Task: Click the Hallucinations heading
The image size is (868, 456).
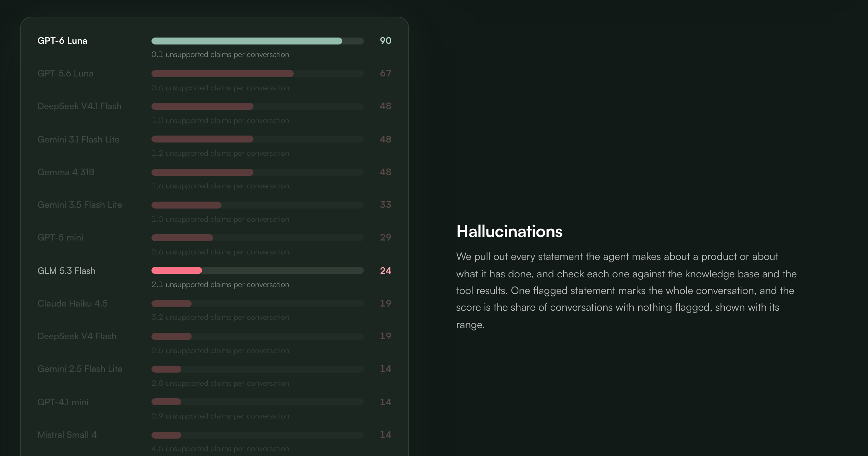Action: (509, 231)
